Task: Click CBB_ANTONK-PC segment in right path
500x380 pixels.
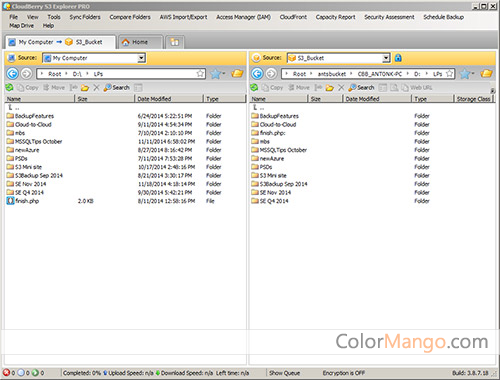Action: [x=380, y=74]
